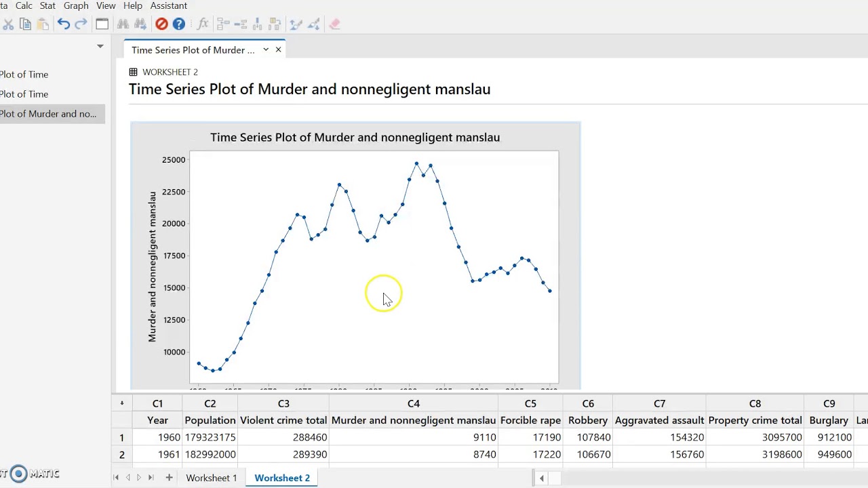The width and height of the screenshot is (868, 488).
Task: Click the red Cancel icon
Action: click(x=161, y=24)
